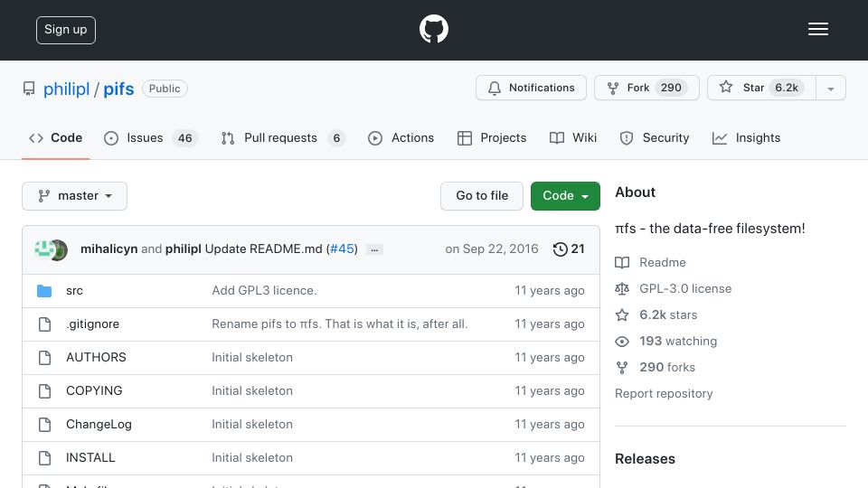Open pull request #45 link
The image size is (868, 488).
click(x=342, y=249)
